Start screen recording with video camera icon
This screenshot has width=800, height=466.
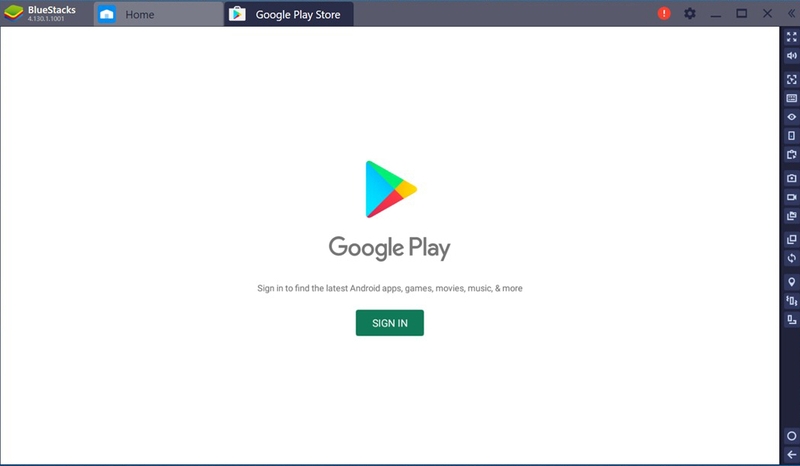[791, 197]
